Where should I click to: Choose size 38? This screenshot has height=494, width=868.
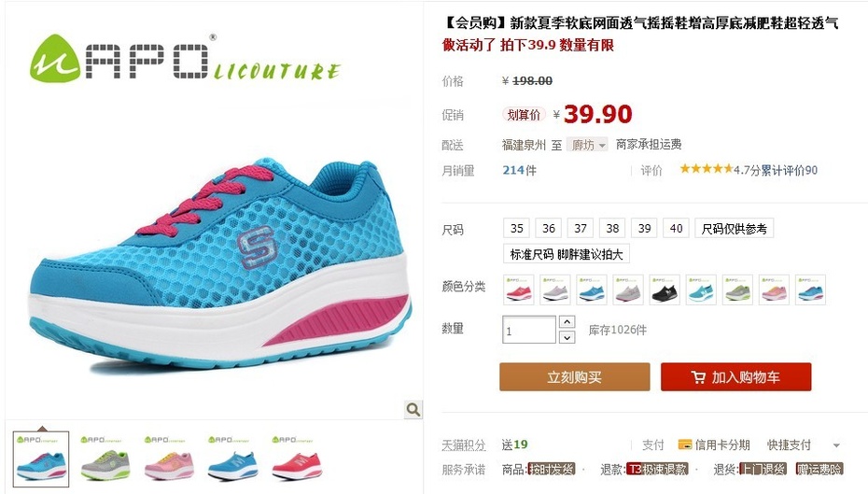612,228
